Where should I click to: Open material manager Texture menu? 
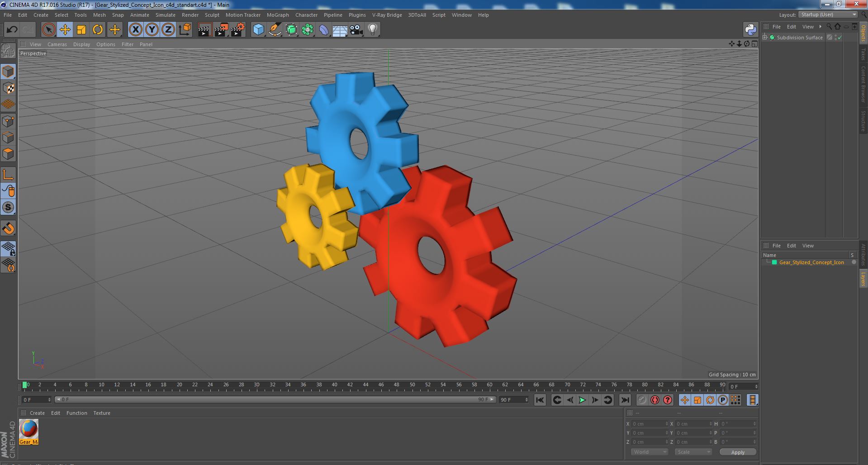(x=102, y=413)
